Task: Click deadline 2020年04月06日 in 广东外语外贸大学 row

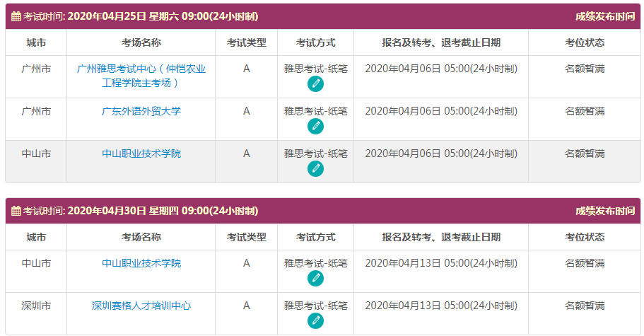Action: [441, 111]
